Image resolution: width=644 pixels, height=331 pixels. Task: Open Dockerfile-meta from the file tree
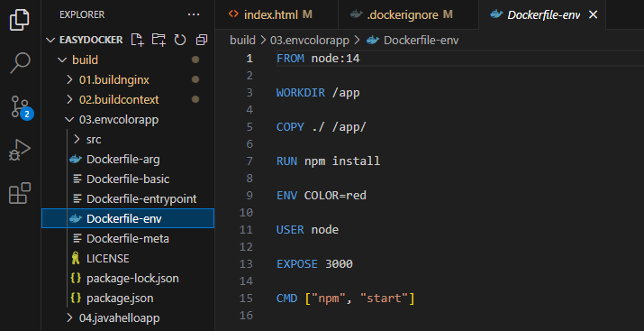pos(128,238)
